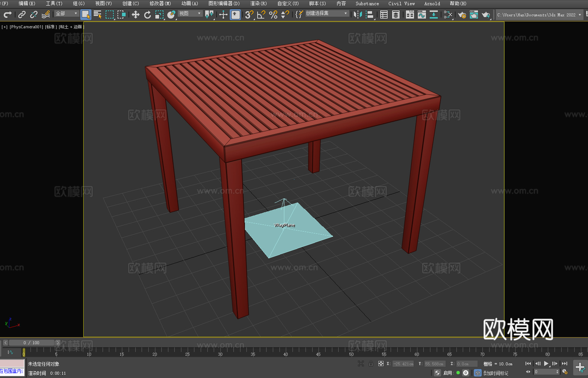Click Edit Named Selection Sets icon

[x=299, y=14]
